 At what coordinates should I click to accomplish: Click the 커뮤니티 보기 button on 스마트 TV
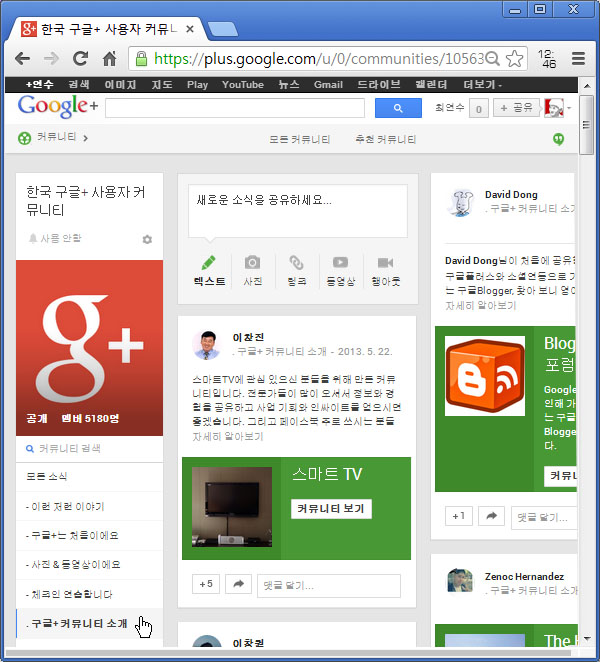click(331, 509)
